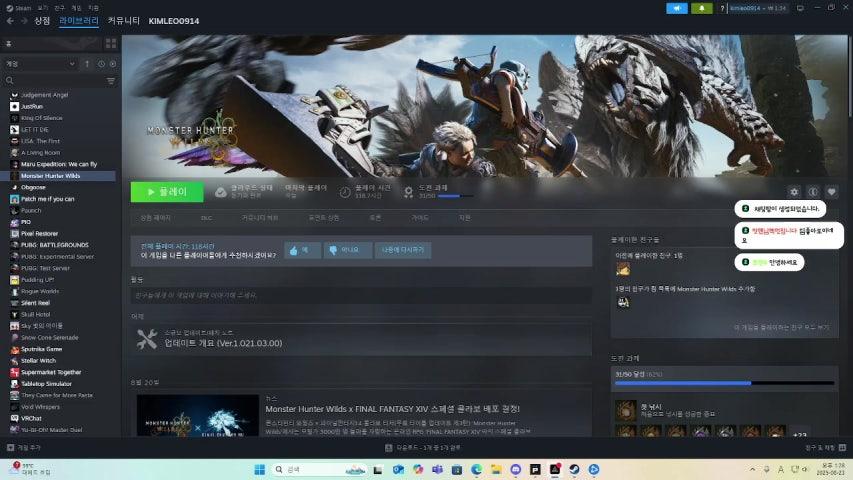Open File Explorer on the taskbar

496,469
